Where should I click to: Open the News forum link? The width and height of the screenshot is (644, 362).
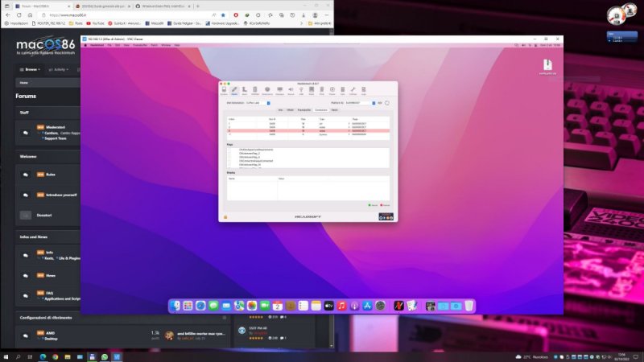51,275
